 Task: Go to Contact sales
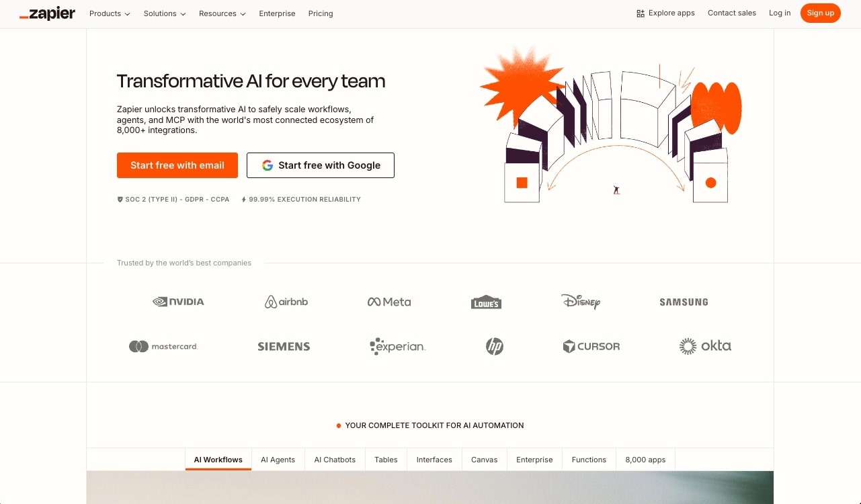coord(732,13)
